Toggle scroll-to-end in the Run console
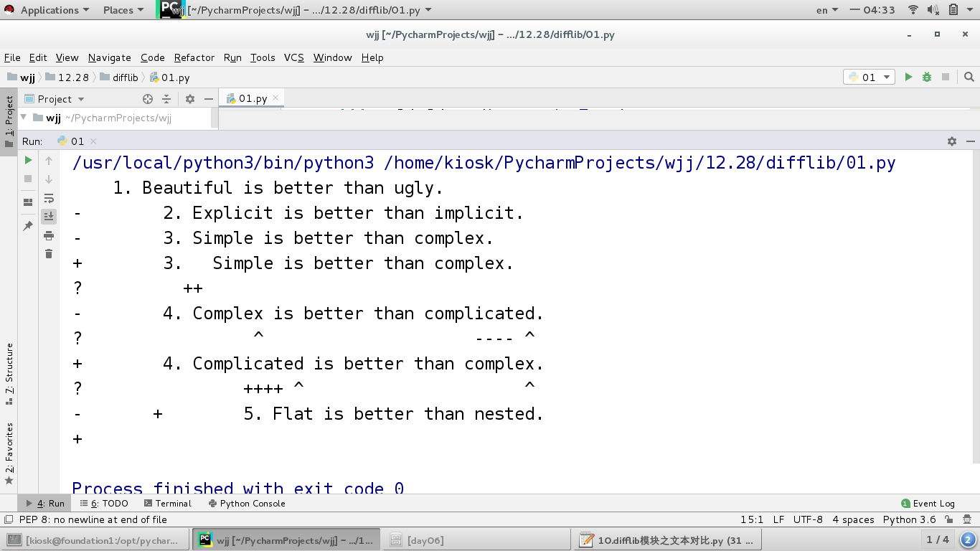This screenshot has width=980, height=551. click(x=49, y=216)
